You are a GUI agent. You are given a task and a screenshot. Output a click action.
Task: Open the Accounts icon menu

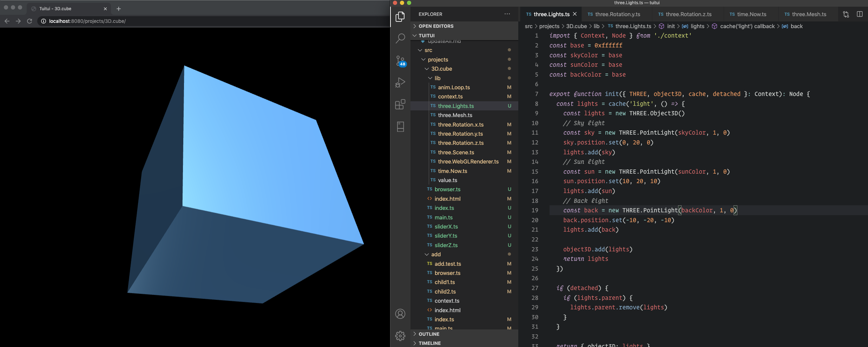coord(400,314)
